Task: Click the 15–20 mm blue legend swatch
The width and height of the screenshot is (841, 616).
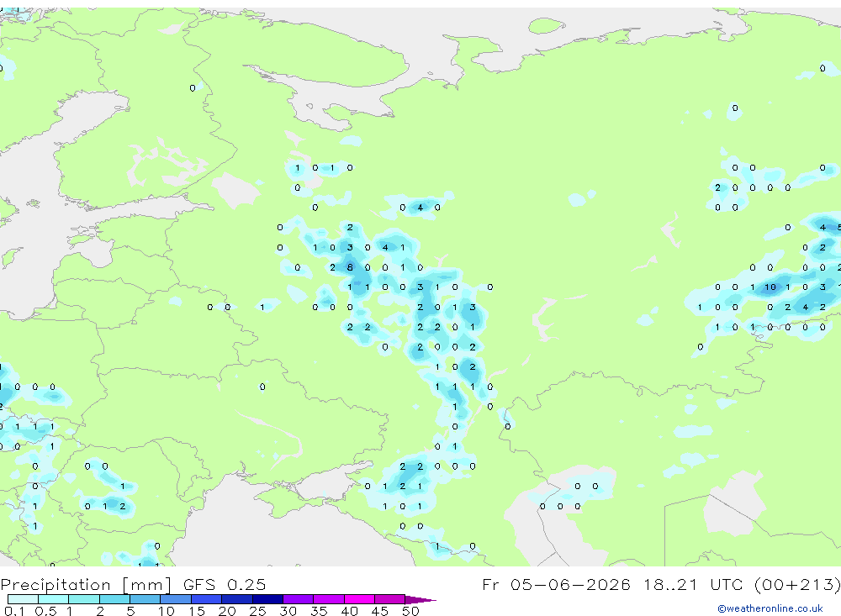Action: coord(207,599)
